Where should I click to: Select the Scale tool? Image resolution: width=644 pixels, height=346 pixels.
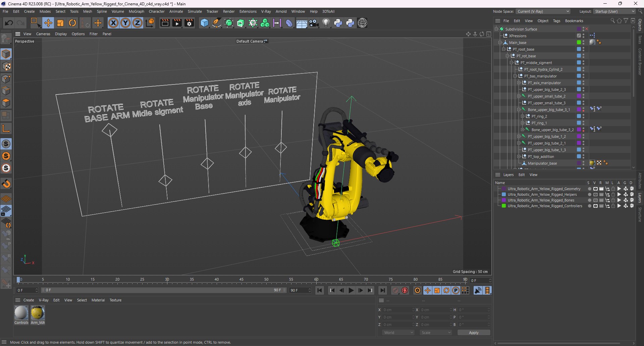point(60,23)
